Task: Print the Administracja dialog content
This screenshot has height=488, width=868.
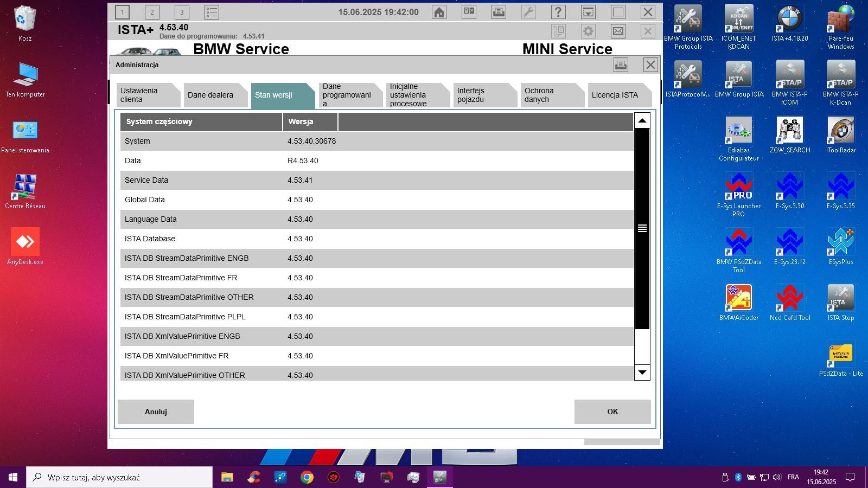Action: (621, 65)
